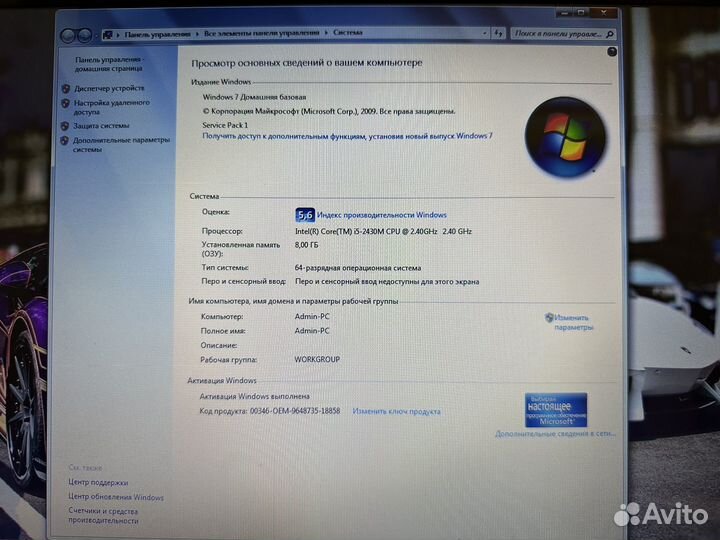Viewport: 720px width, 540px height.
Task: Select Панель управления breadcrumb segment
Action: click(157, 34)
